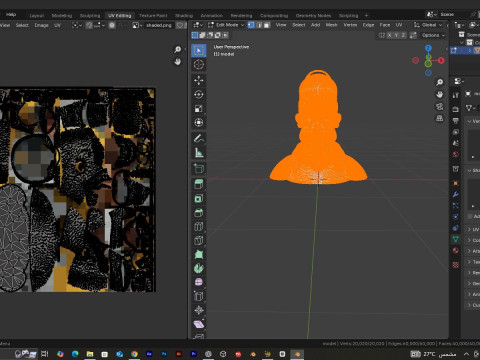Select the Inset Faces tool
The width and height of the screenshot is (480, 360).
coord(199,198)
